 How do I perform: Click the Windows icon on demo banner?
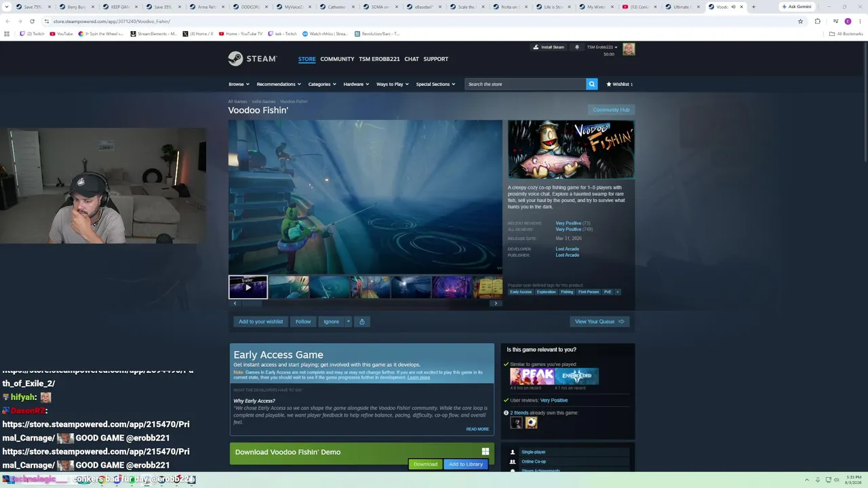[486, 451]
